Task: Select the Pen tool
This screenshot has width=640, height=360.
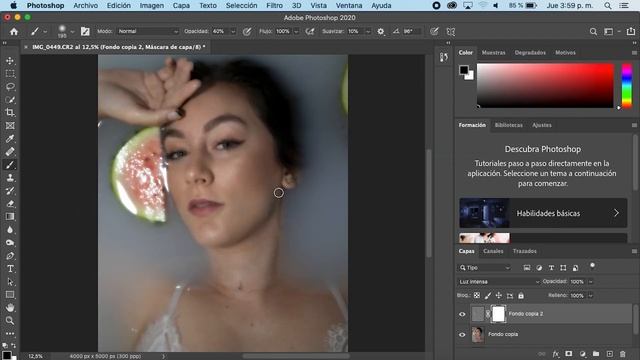Action: pyautogui.click(x=10, y=256)
